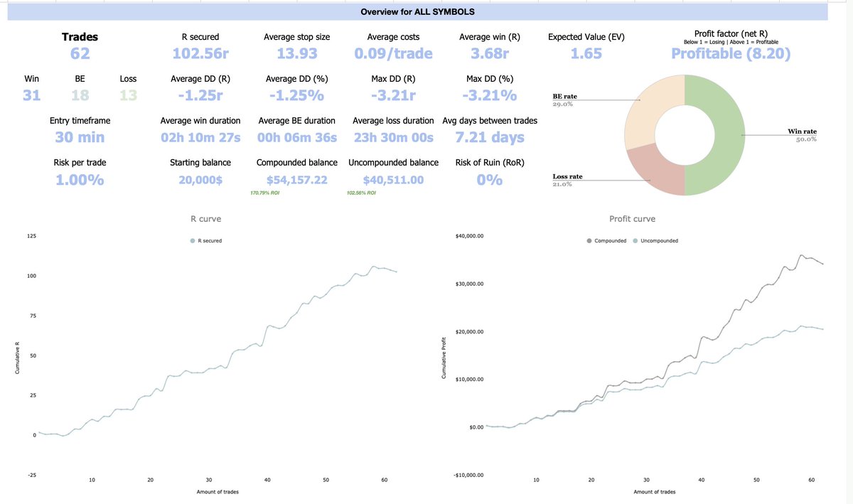Viewport: 853px width, 504px height.
Task: Click the green Win rate donut segment
Action: tap(730, 135)
